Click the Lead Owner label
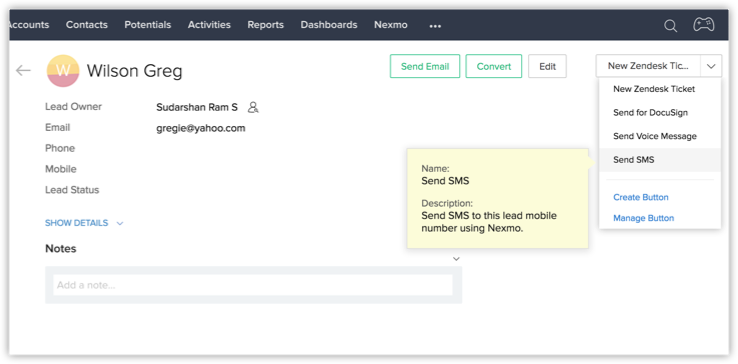The height and width of the screenshot is (364, 738). pyautogui.click(x=73, y=107)
